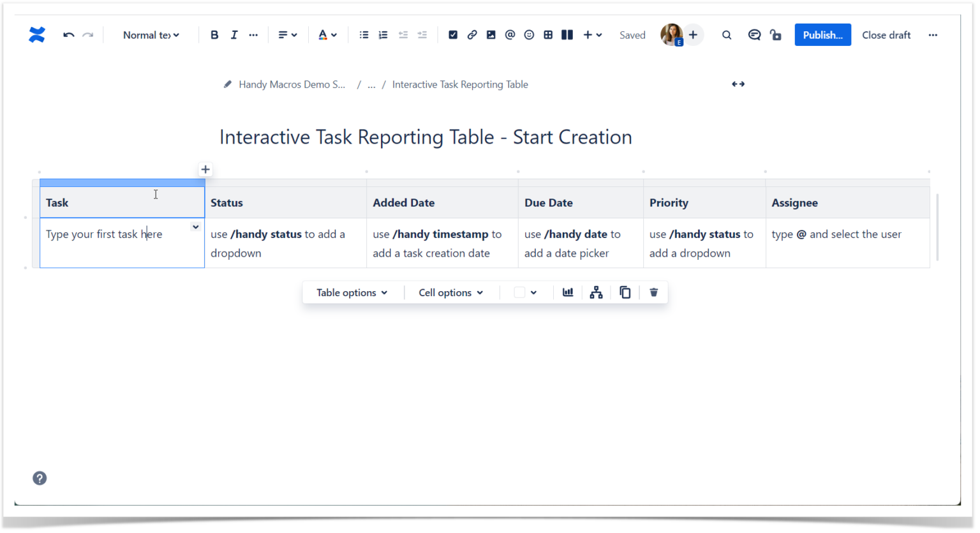Screen dimensions: 980x533
Task: Insert an image via the toolbar
Action: pos(491,34)
